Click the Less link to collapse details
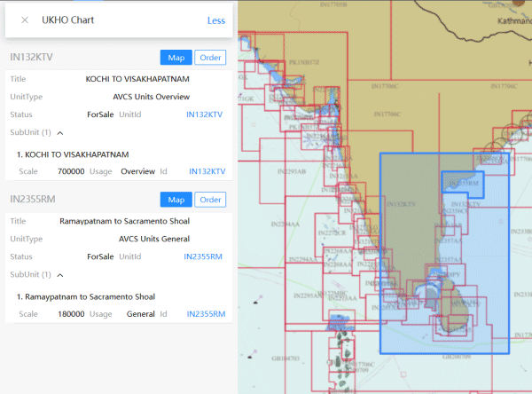 [216, 20]
